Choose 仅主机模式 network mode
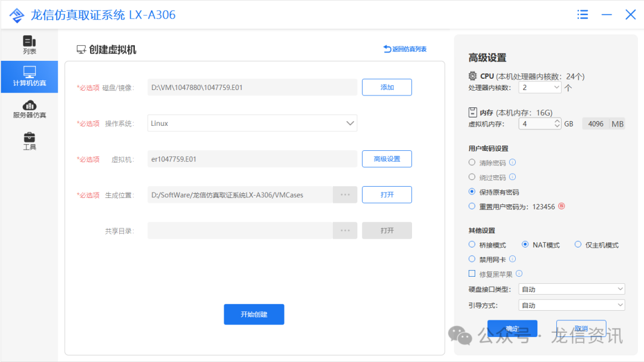 click(x=578, y=245)
